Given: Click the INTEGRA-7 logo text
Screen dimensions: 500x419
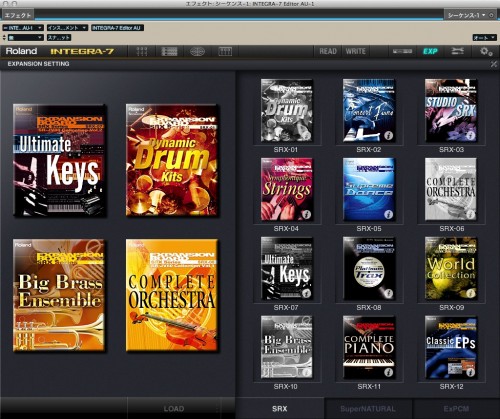Looking at the screenshot, I should [82, 51].
